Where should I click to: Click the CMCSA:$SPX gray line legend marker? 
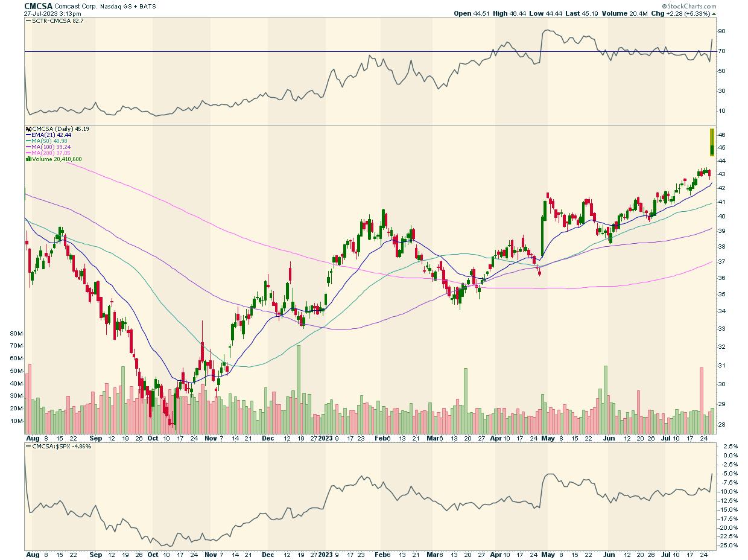coord(28,446)
